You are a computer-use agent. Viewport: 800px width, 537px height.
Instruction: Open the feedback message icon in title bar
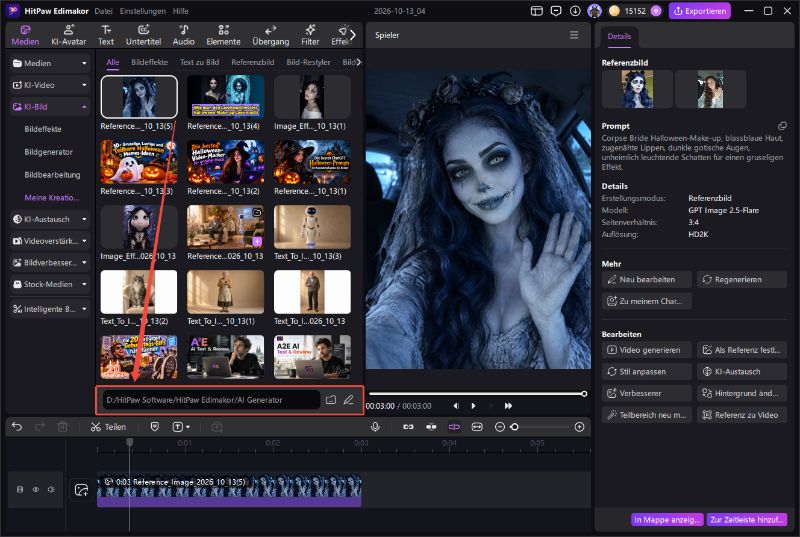point(556,11)
